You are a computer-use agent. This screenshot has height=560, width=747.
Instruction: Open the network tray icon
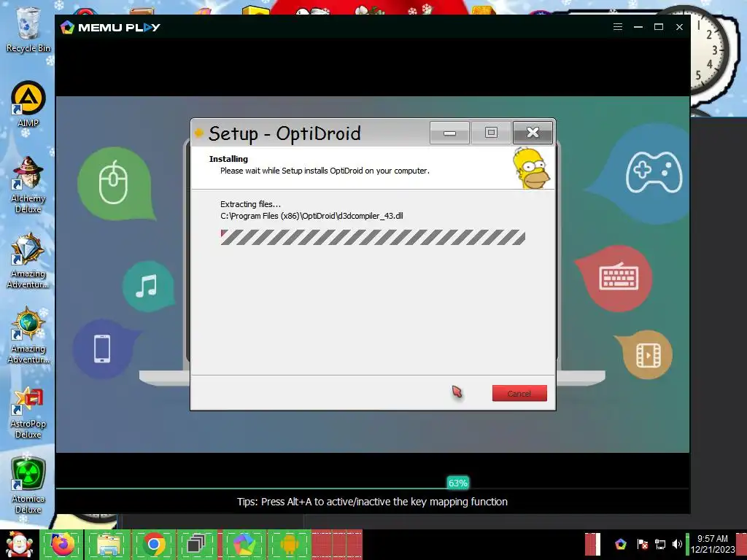(659, 544)
